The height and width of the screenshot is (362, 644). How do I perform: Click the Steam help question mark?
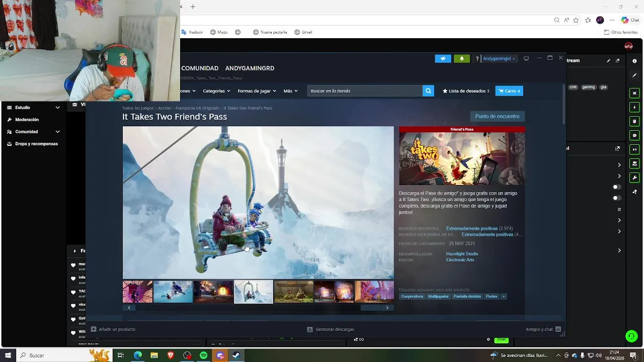[477, 59]
